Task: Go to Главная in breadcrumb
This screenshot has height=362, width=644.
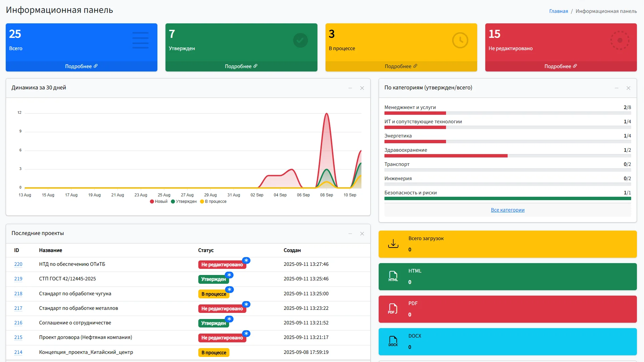Action: point(558,11)
